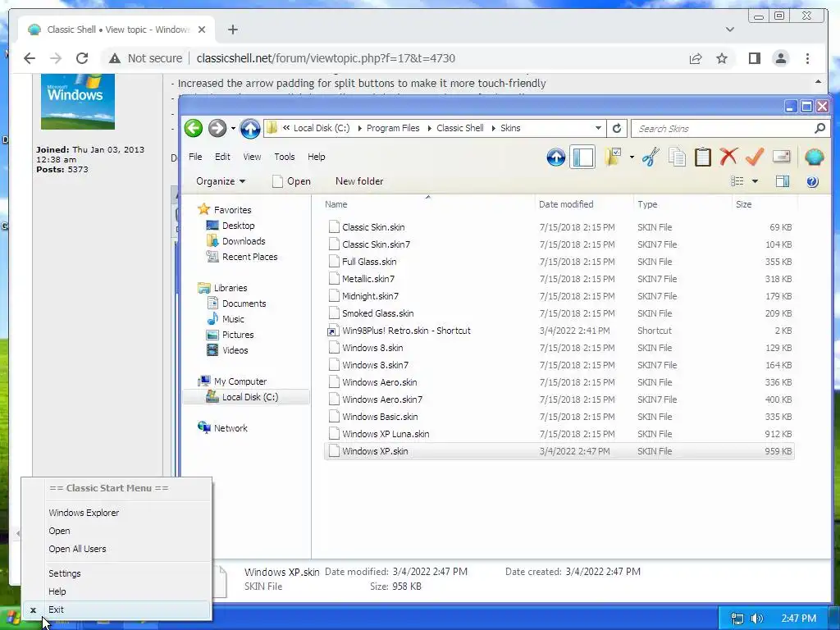The height and width of the screenshot is (630, 840).
Task: Expand the Organize dropdown
Action: 221,181
